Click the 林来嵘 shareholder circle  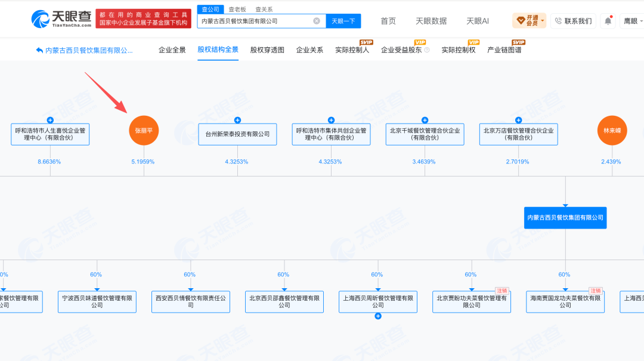point(612,130)
